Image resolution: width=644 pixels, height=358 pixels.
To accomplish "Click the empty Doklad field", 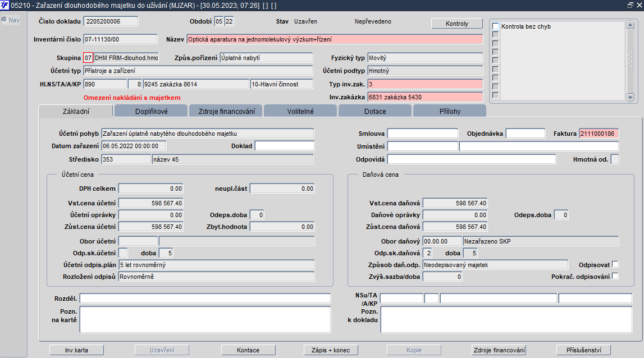I will point(284,146).
